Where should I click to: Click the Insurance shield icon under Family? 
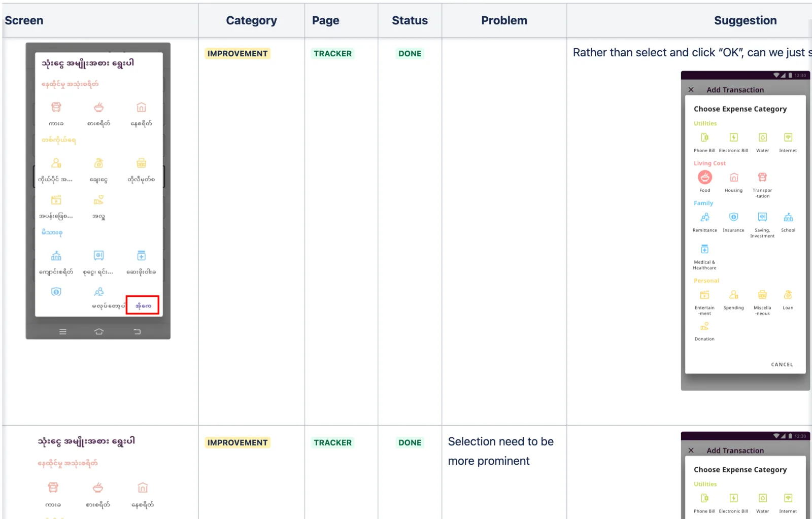pyautogui.click(x=734, y=217)
